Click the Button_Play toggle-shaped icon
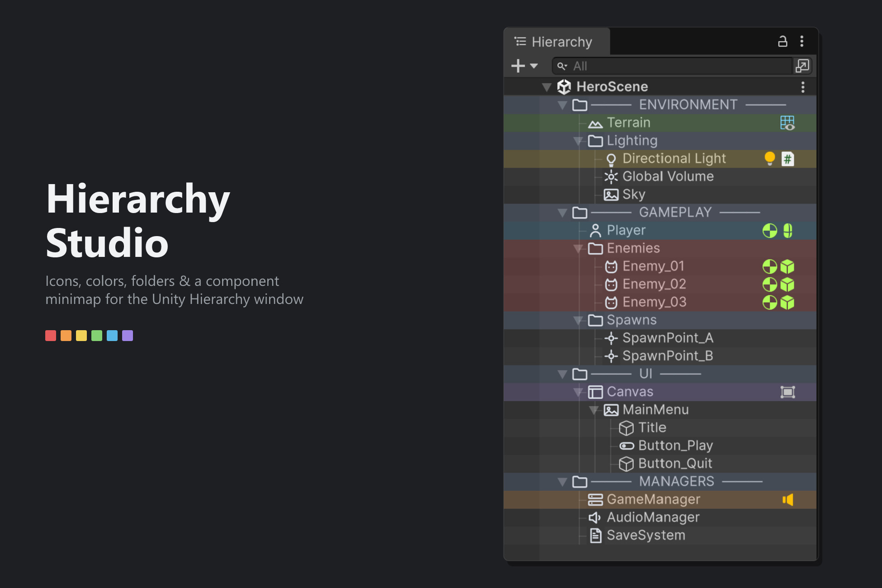Screen dimensions: 882x588 (x=626, y=446)
